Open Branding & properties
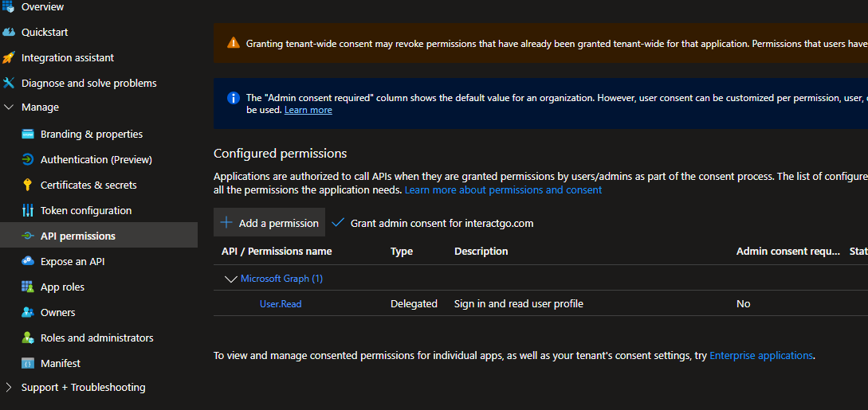Viewport: 868px width, 410px height. (92, 135)
